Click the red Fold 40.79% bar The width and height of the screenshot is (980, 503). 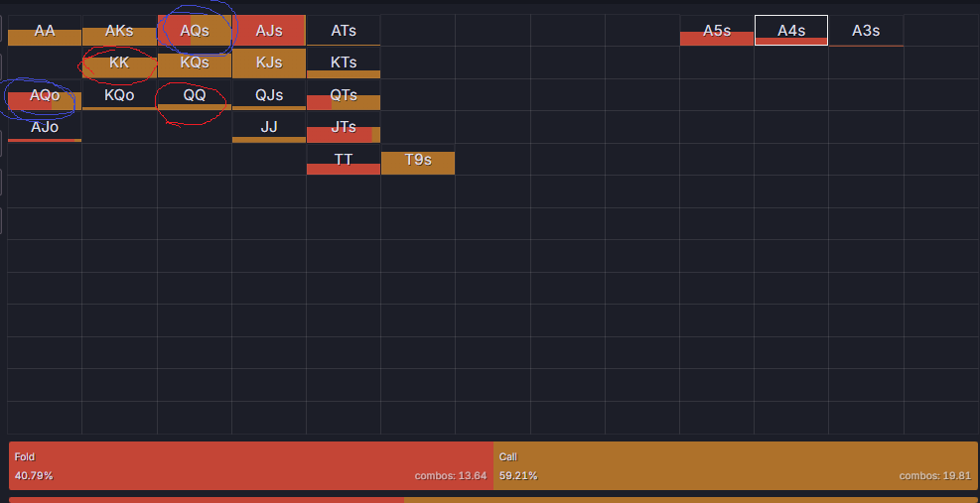tap(251, 466)
